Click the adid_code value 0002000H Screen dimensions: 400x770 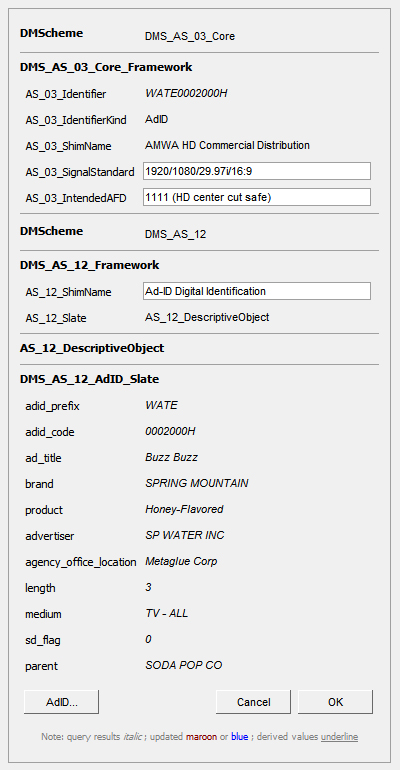pyautogui.click(x=170, y=432)
